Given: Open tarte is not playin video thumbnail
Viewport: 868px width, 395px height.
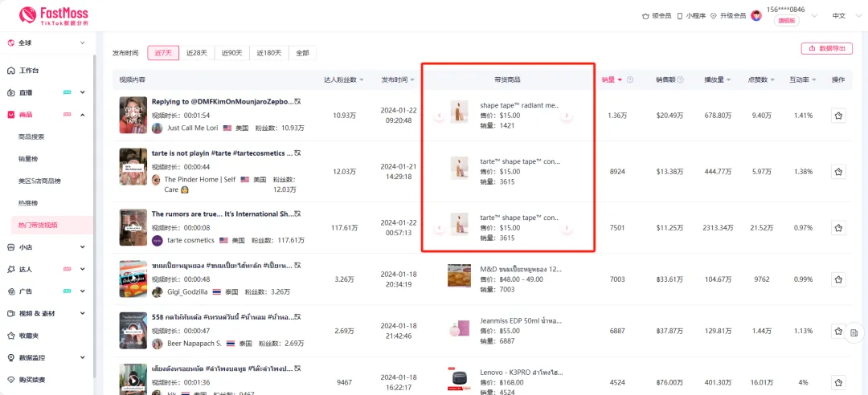Looking at the screenshot, I should (133, 166).
